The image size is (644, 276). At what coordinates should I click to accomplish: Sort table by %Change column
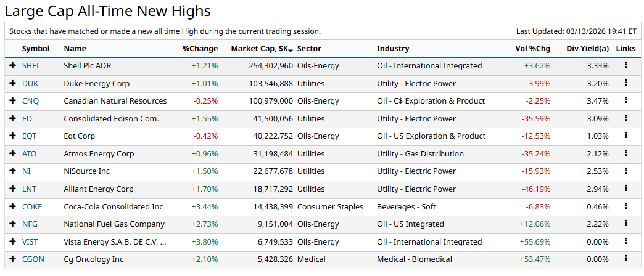[200, 49]
